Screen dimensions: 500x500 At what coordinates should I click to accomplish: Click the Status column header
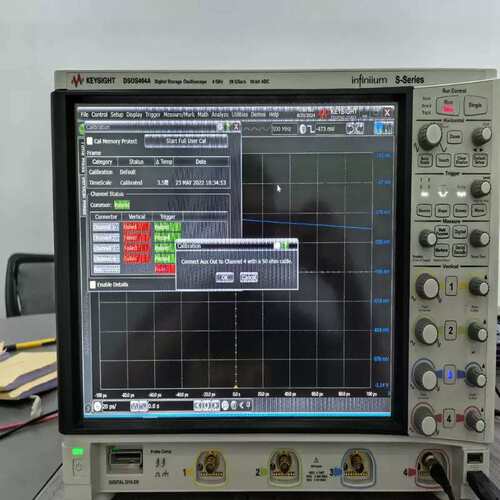tap(136, 162)
